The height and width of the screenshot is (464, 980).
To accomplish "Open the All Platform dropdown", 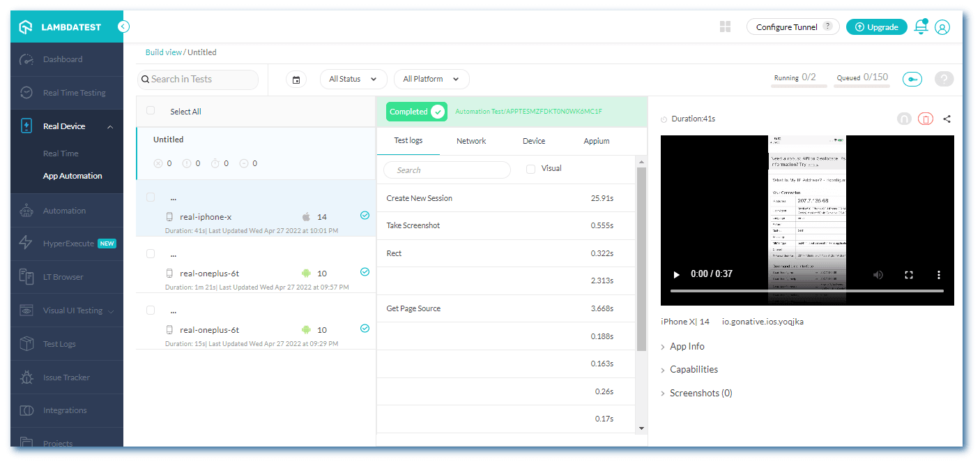I will pyautogui.click(x=431, y=79).
